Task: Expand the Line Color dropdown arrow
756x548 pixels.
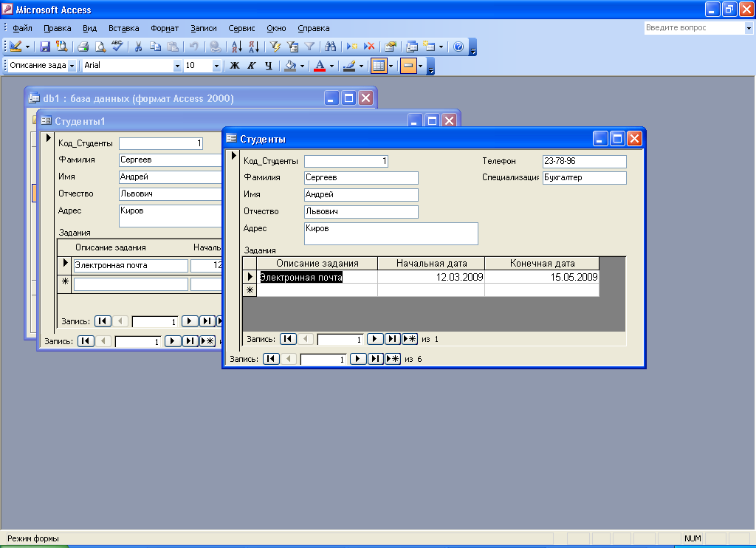Action: click(361, 66)
